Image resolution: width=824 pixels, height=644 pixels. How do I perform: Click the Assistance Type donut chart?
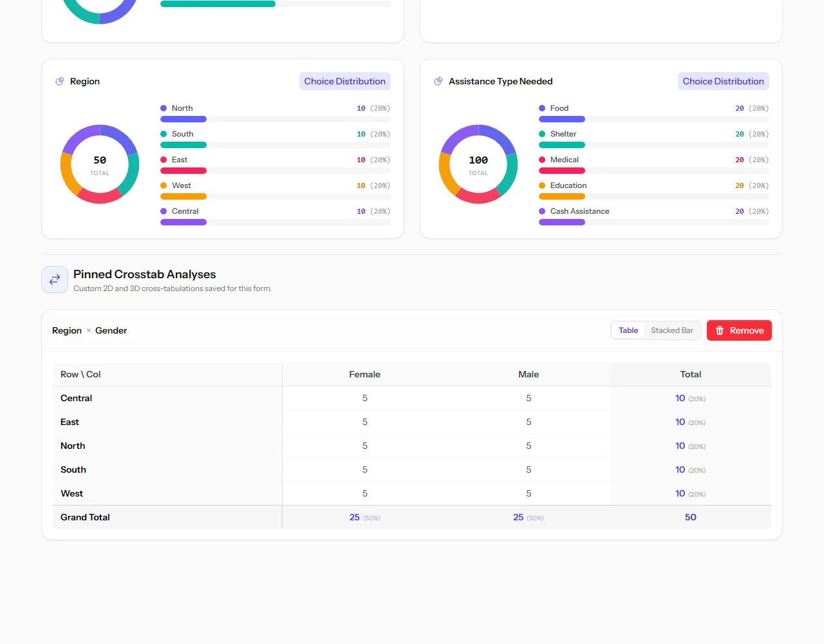point(478,164)
